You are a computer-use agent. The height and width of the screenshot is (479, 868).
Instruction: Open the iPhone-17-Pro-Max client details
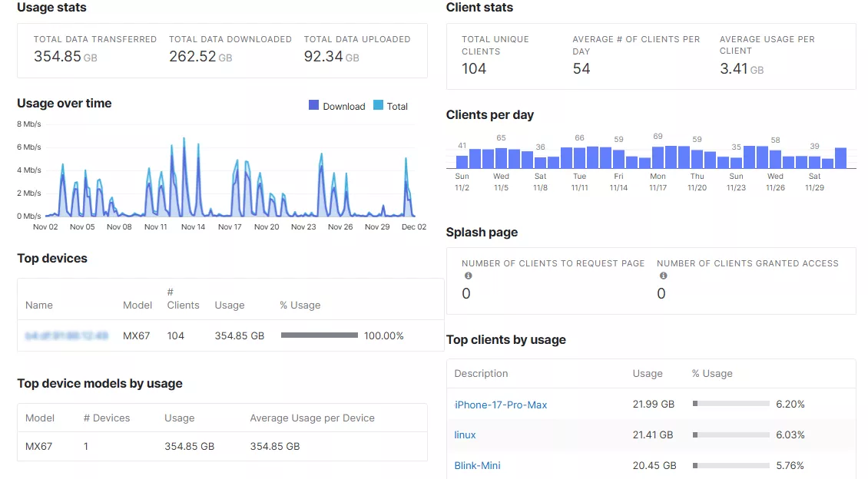click(x=500, y=403)
